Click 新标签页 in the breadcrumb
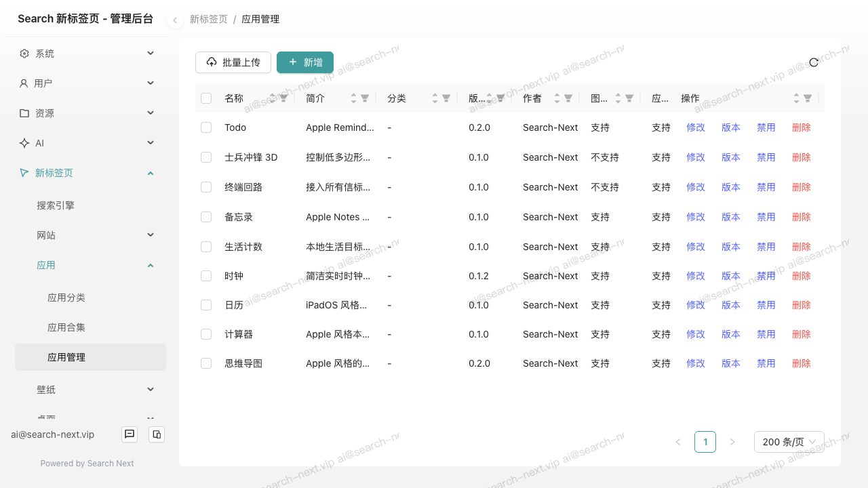Viewport: 868px width, 488px height. click(209, 19)
